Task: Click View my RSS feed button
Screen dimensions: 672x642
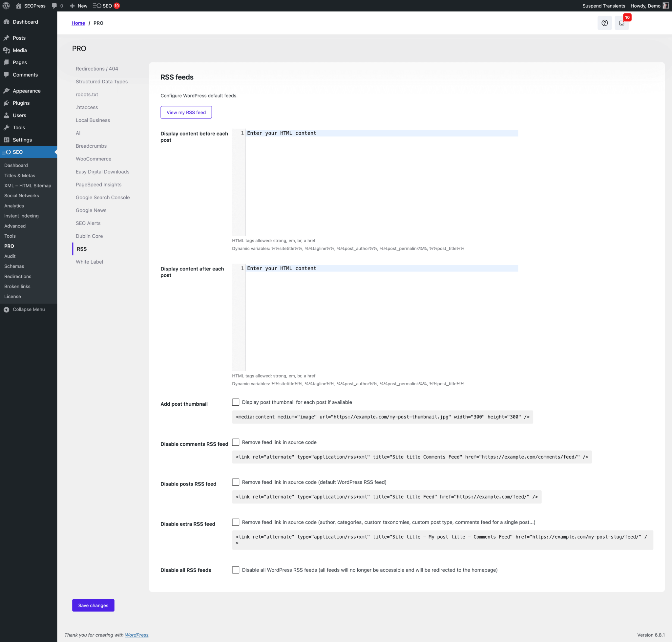Action: 186,112
